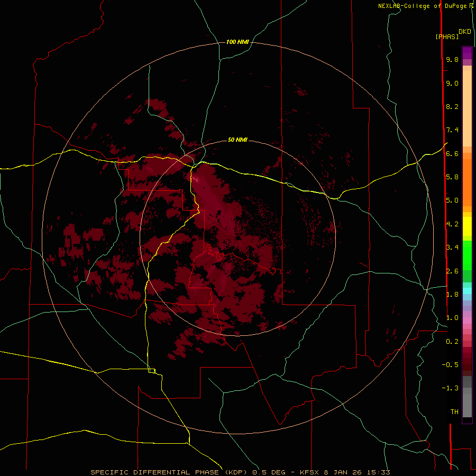Click the 1.0 legend value
Screen dimensions: 476x476
click(452, 318)
